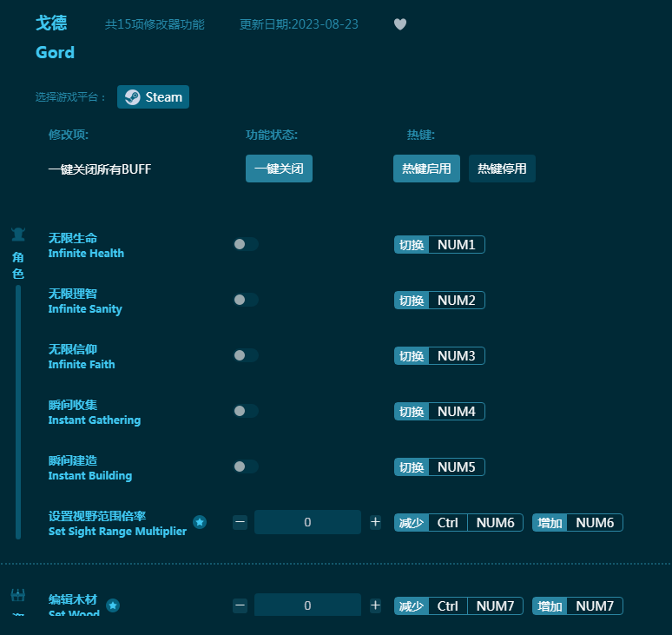Select the Steam platform button
Screen dimensions: 672x635
[x=154, y=97]
